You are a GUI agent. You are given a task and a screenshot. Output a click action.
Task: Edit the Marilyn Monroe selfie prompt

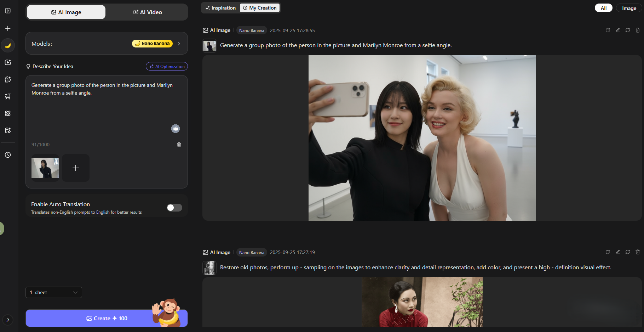617,30
